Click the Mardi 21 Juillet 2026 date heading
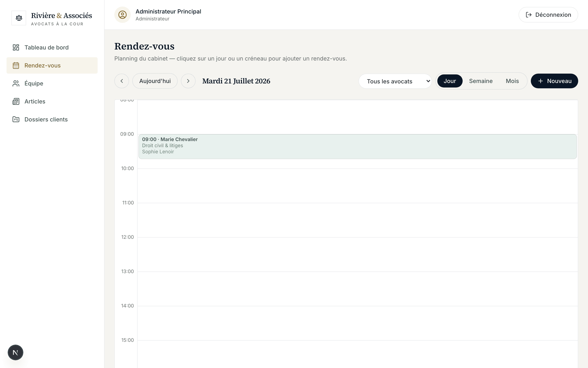Screen dimensions: 588x368 pos(236,81)
